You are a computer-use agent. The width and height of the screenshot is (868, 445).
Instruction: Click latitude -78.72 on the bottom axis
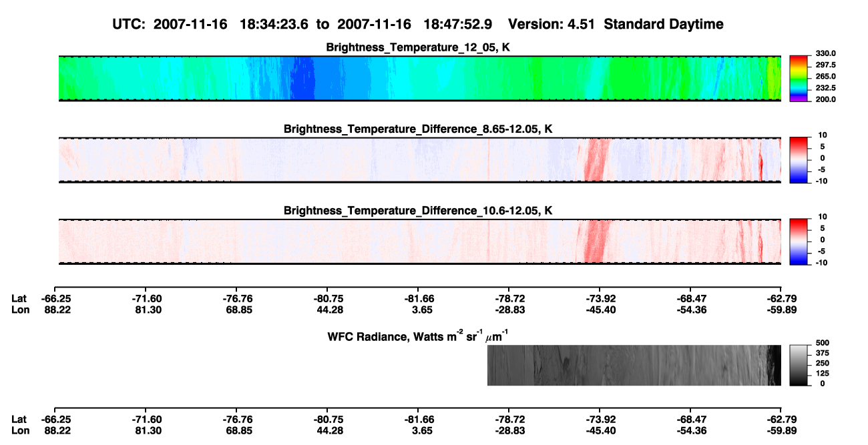[509, 419]
